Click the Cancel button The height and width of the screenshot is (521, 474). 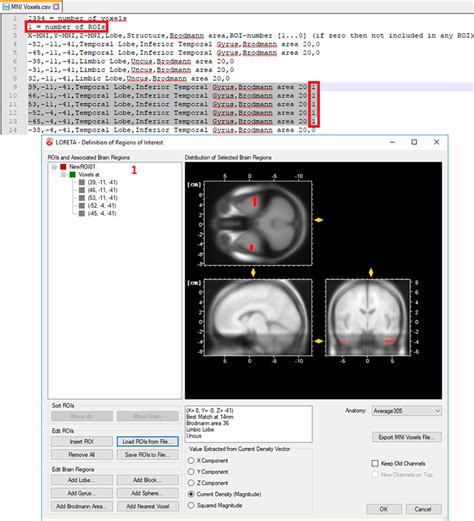pos(423,509)
